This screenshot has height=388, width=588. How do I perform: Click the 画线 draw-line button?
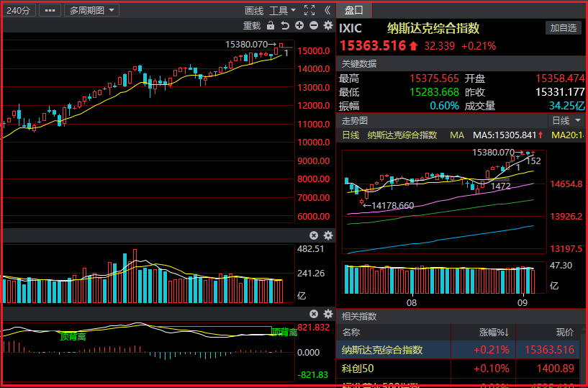[254, 11]
